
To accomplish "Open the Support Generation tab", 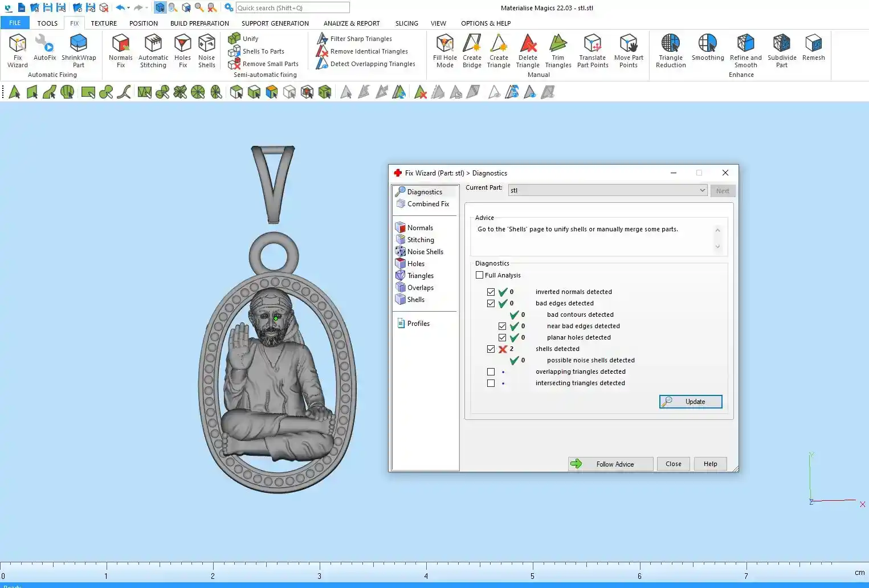I will coord(275,23).
